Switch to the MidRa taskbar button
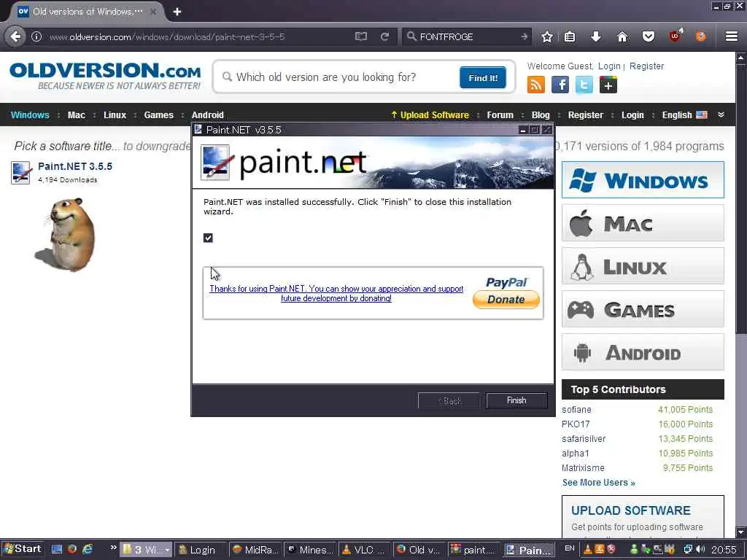This screenshot has height=560, width=747. [x=255, y=550]
